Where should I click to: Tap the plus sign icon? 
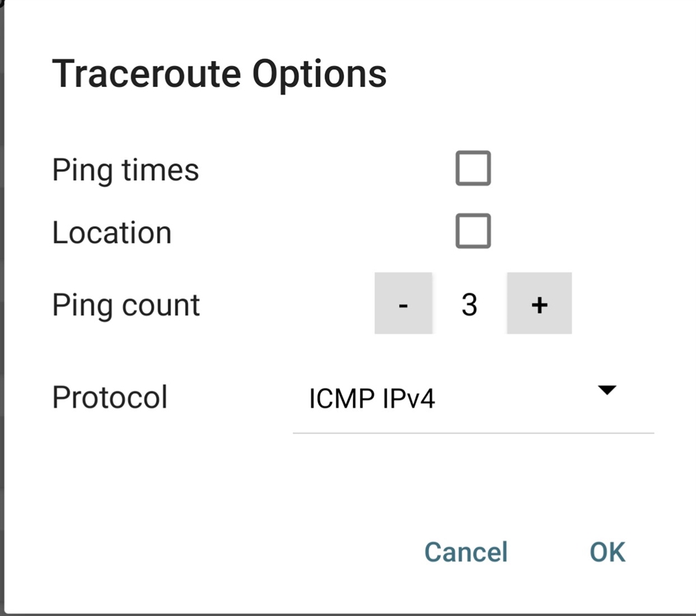[x=539, y=305]
